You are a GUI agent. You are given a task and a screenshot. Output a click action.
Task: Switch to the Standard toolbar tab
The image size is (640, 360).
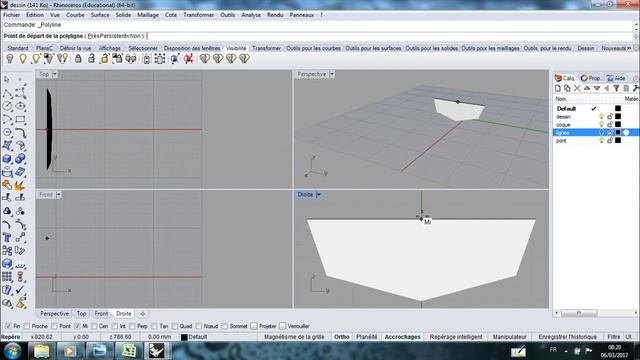(x=18, y=48)
